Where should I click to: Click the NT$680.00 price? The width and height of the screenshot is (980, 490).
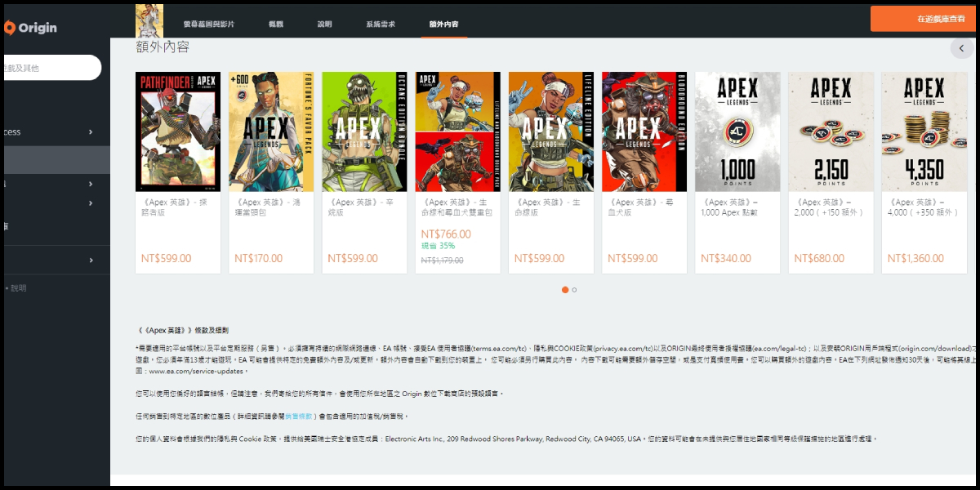tap(819, 258)
